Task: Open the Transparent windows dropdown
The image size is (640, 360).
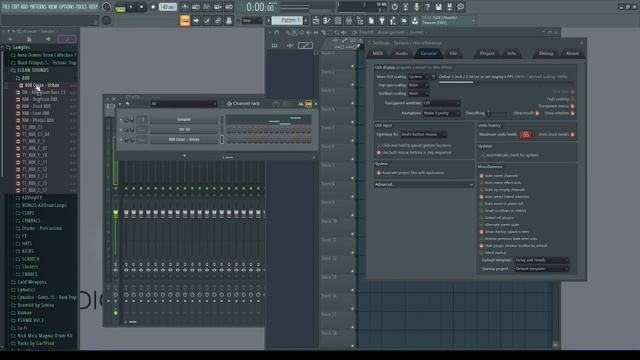Action: tap(441, 103)
